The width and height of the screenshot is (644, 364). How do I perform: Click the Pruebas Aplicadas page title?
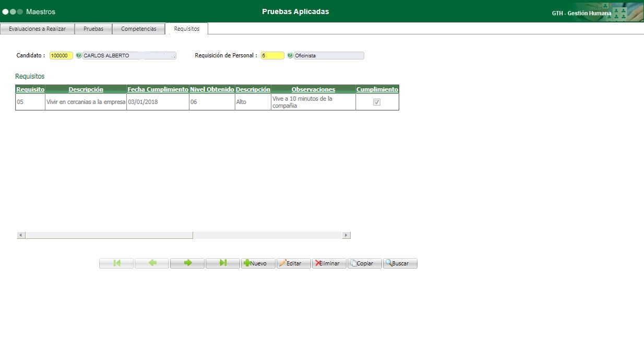[x=295, y=11]
